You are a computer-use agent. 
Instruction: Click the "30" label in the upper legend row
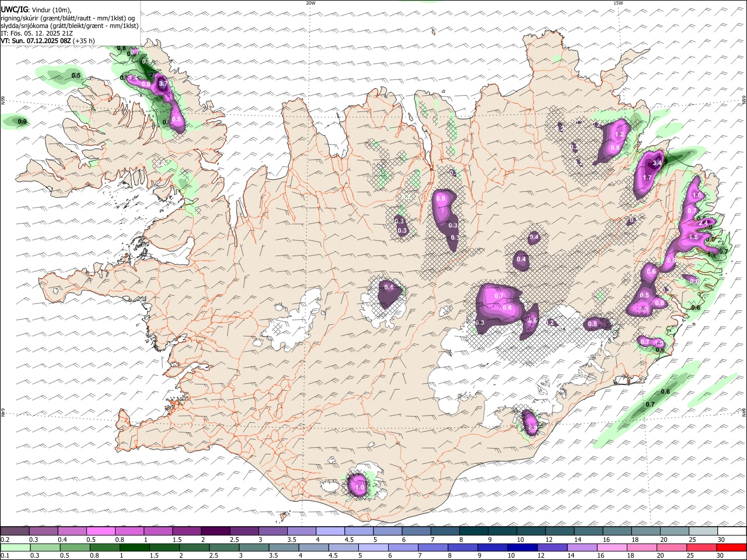tap(721, 540)
